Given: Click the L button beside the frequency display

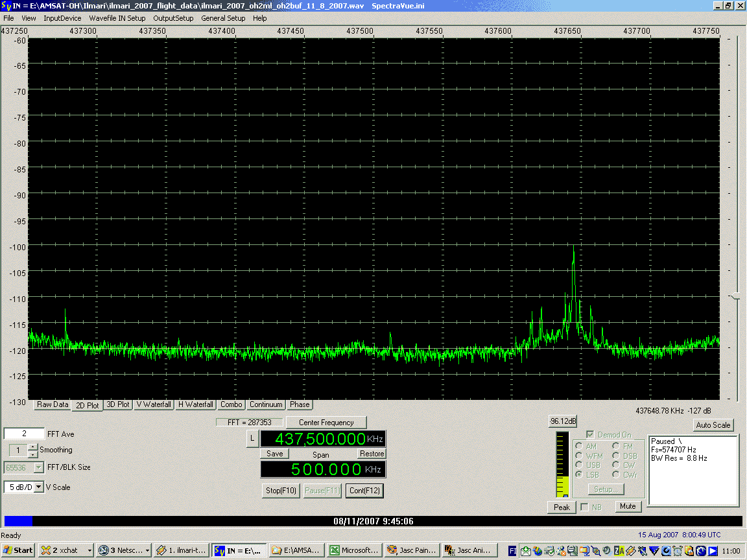Looking at the screenshot, I should coord(252,439).
